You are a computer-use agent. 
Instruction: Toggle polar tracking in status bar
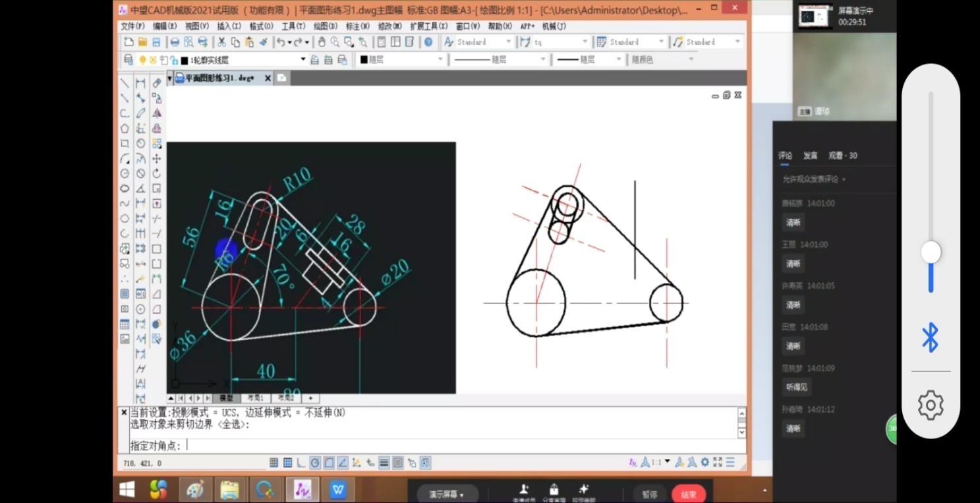(x=314, y=463)
